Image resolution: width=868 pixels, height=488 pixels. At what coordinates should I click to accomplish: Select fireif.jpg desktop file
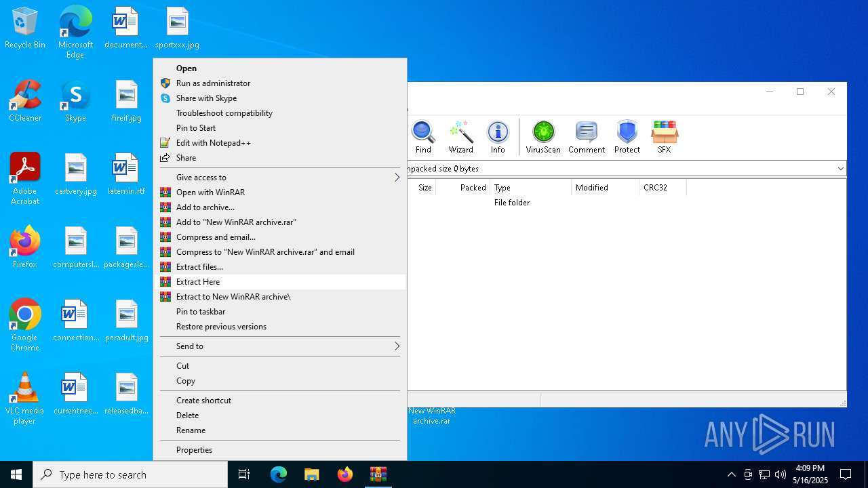[x=127, y=101]
